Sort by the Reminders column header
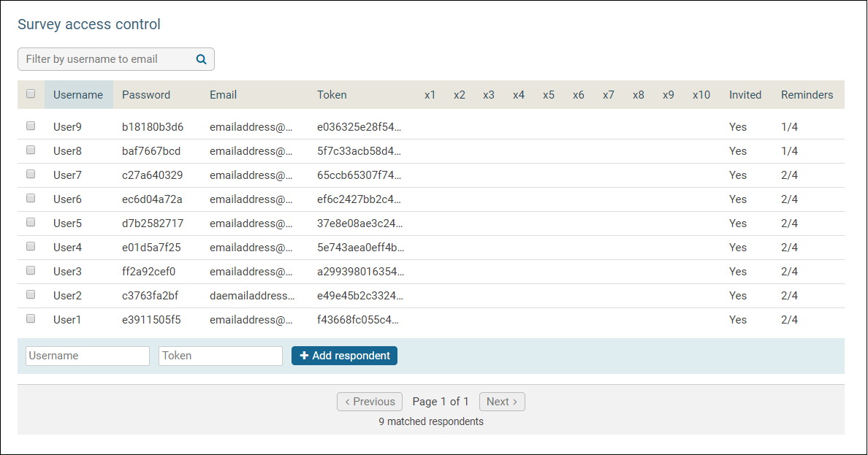Image resolution: width=868 pixels, height=455 pixels. click(807, 95)
